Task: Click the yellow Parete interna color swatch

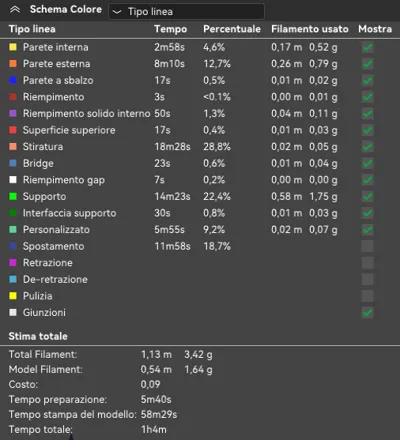Action: click(13, 47)
